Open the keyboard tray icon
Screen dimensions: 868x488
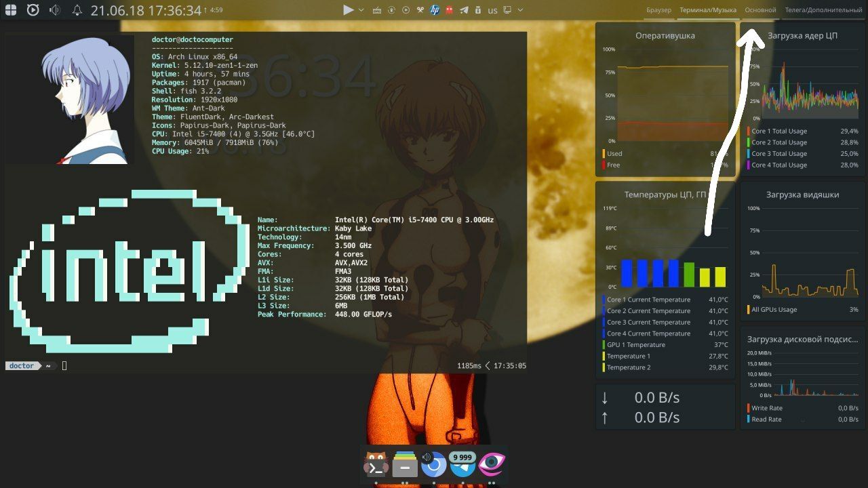tap(377, 10)
